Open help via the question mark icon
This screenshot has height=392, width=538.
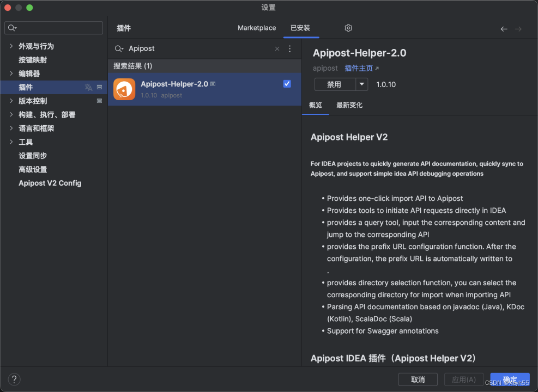click(14, 379)
